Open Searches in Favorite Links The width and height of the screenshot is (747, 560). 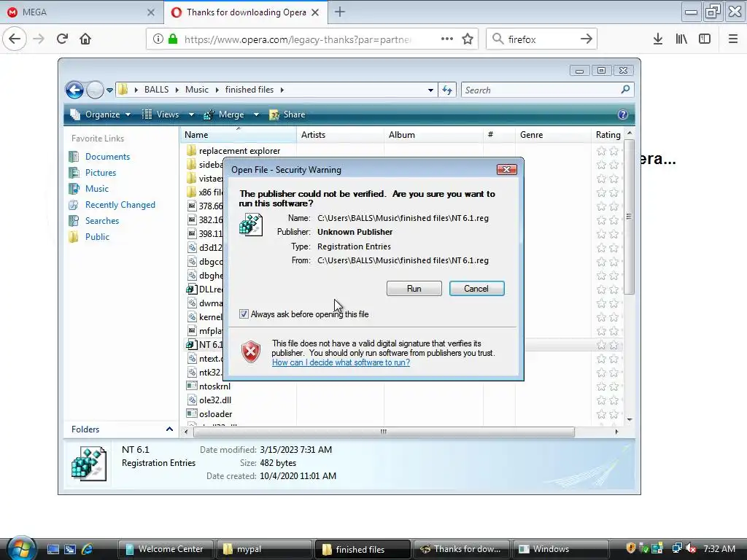point(102,220)
